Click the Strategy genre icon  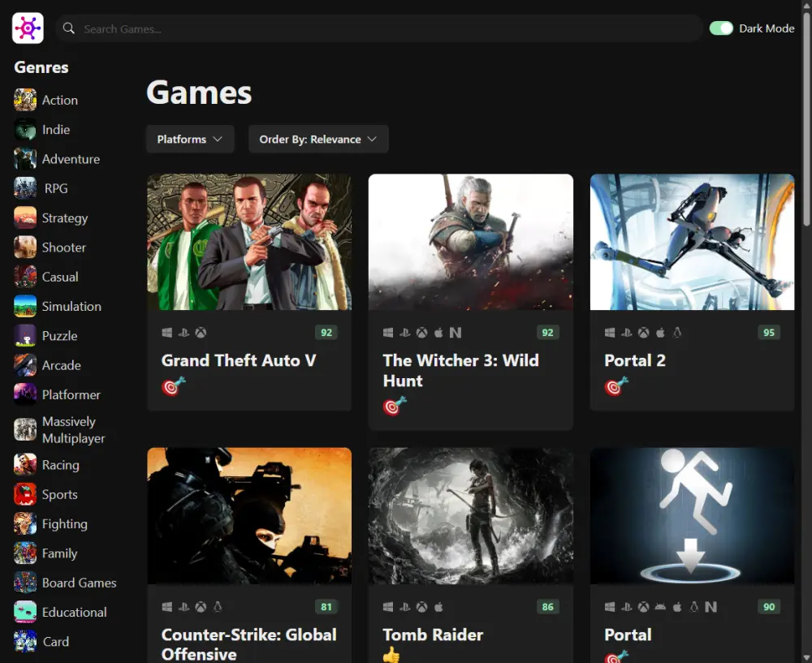(25, 218)
